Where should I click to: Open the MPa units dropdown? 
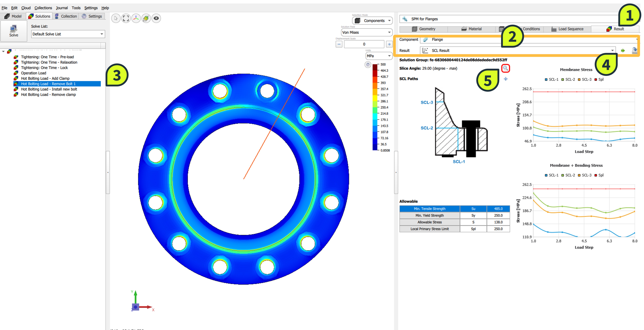(x=378, y=56)
